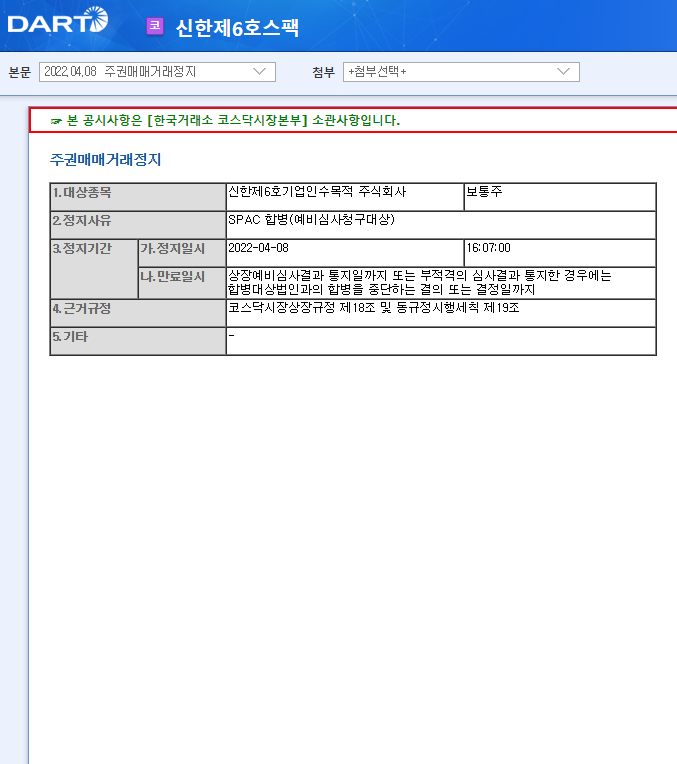Click the 보통주 cell
The width and height of the screenshot is (677, 764).
(x=560, y=197)
